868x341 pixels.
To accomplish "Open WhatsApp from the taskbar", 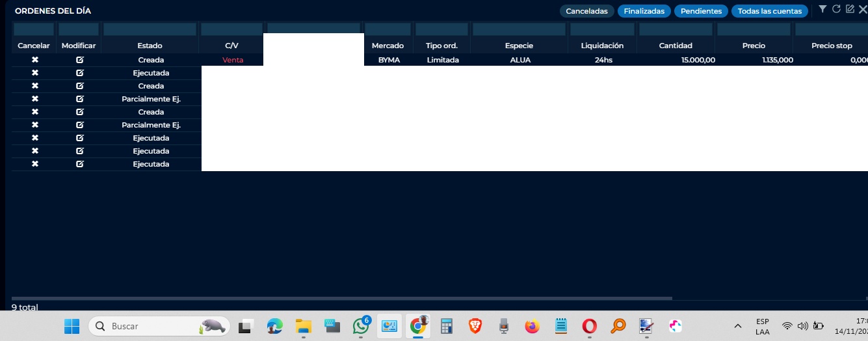I will 361,326.
